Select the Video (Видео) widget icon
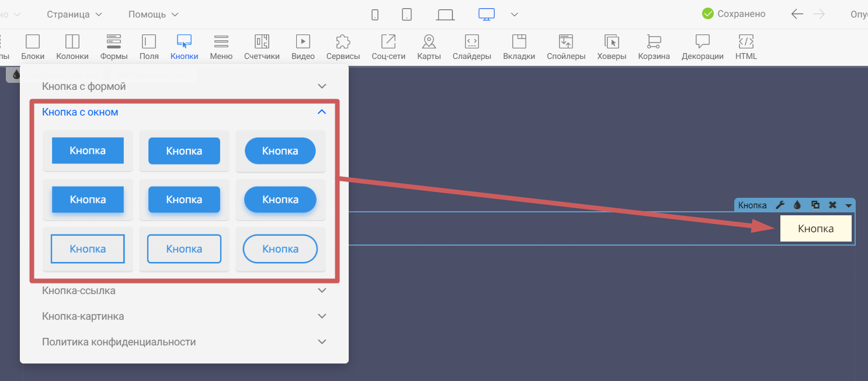Viewport: 868px width, 381px height. coord(303,47)
